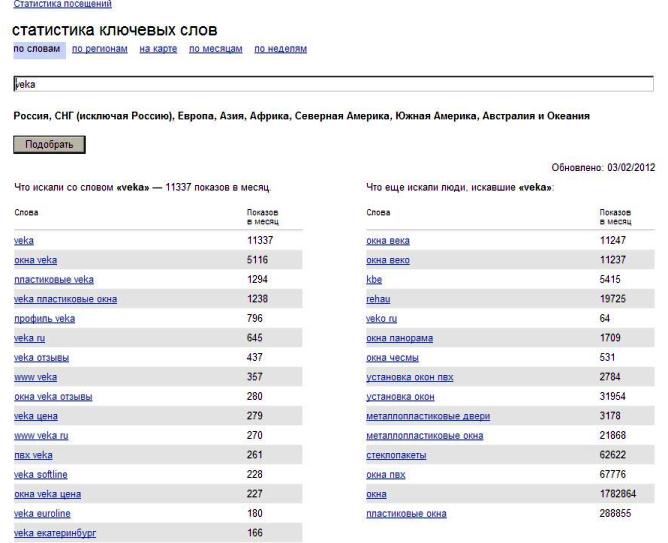Open the 'veka пластиковые окна' link
This screenshot has height=543, width=668.
point(66,299)
